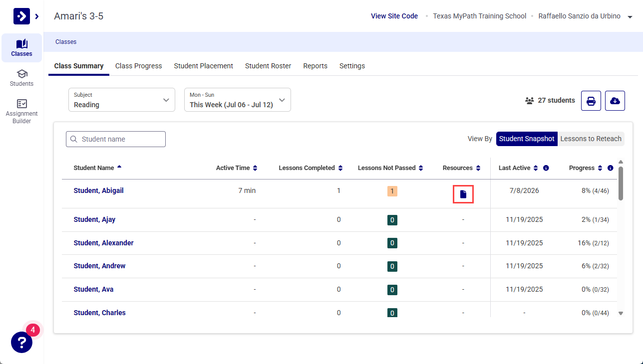
Task: Select the Reports tab
Action: (x=316, y=66)
